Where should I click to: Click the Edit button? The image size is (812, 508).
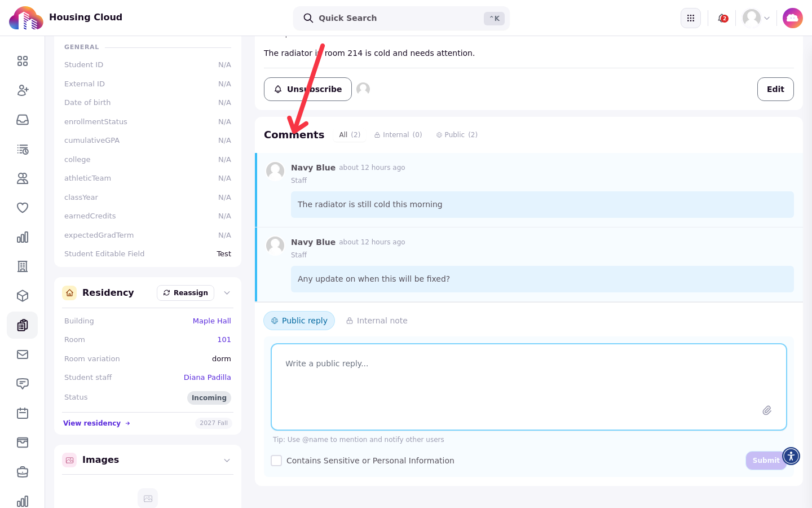pyautogui.click(x=775, y=89)
